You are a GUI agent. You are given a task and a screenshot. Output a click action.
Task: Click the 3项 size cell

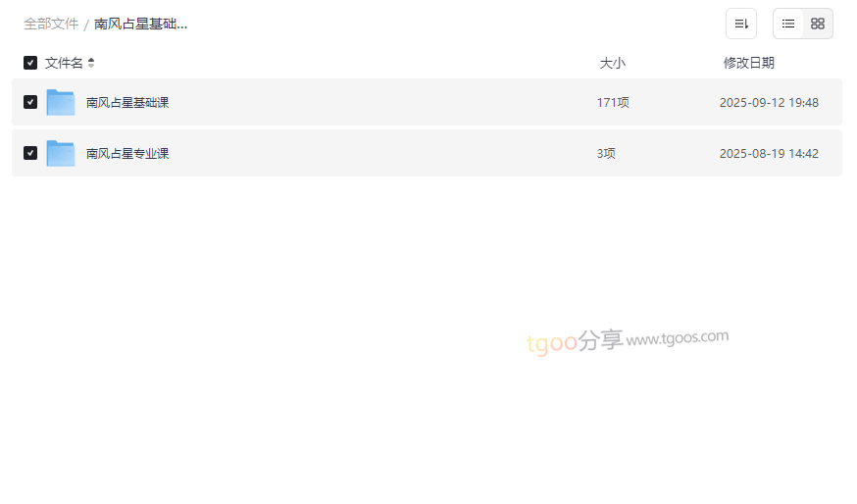tap(606, 153)
